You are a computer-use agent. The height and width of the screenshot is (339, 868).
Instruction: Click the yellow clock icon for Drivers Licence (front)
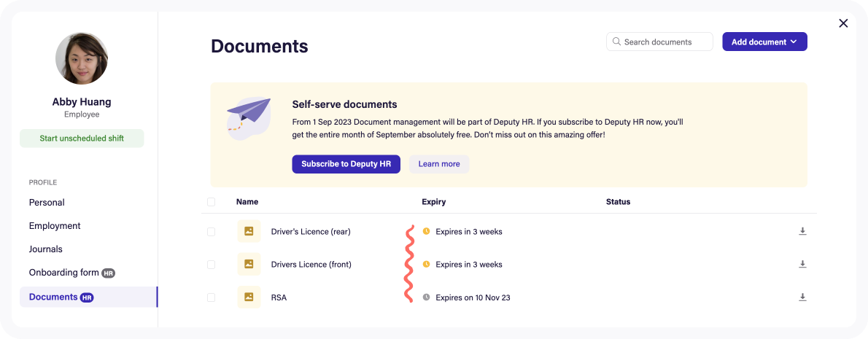click(426, 265)
